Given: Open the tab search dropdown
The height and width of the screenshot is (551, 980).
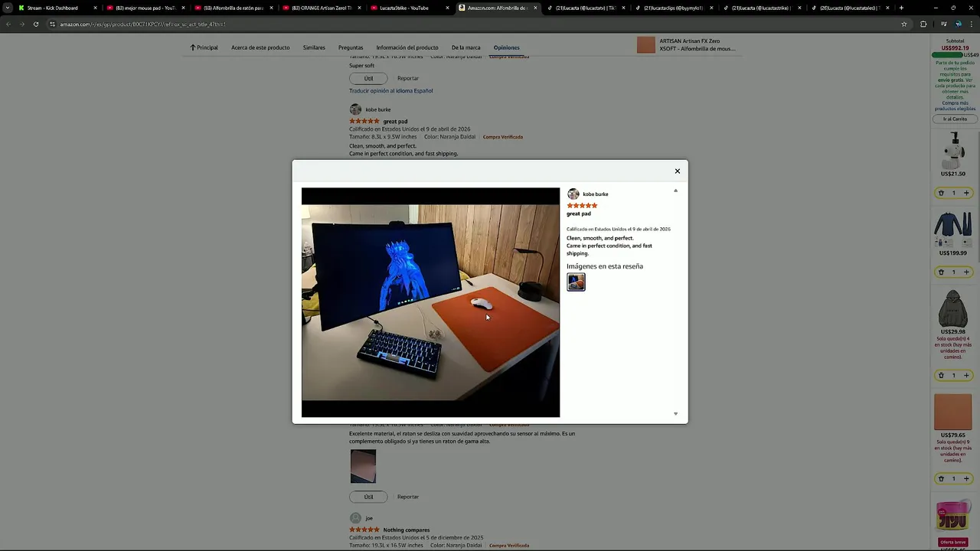Looking at the screenshot, I should 8,8.
